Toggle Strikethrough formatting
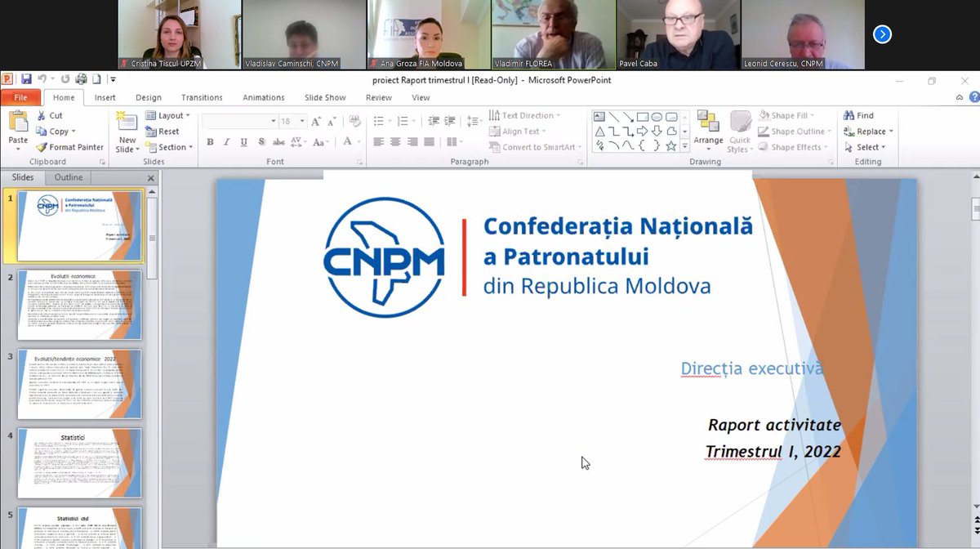Image resolution: width=980 pixels, height=549 pixels. 278,142
